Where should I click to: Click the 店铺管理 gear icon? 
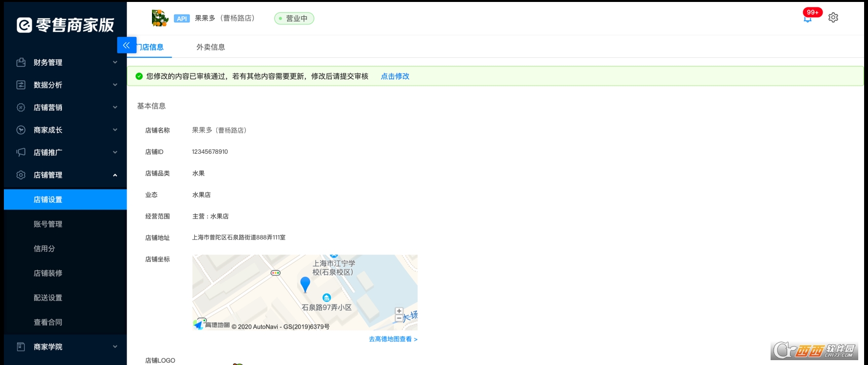pyautogui.click(x=21, y=175)
